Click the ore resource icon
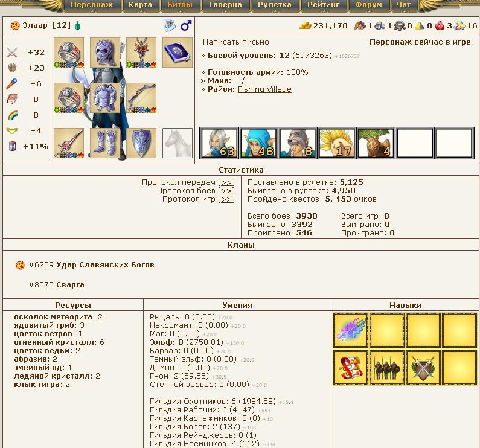The width and height of the screenshot is (480, 448). [x=380, y=26]
